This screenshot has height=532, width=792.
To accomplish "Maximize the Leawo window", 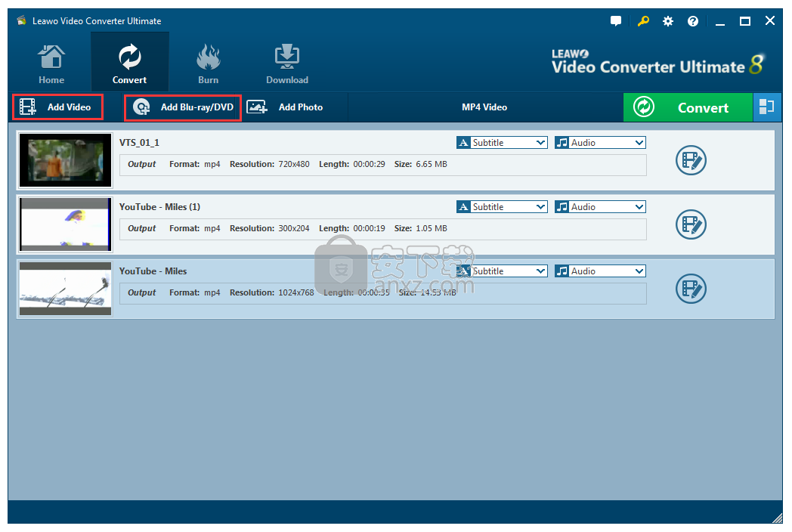I will coord(745,20).
